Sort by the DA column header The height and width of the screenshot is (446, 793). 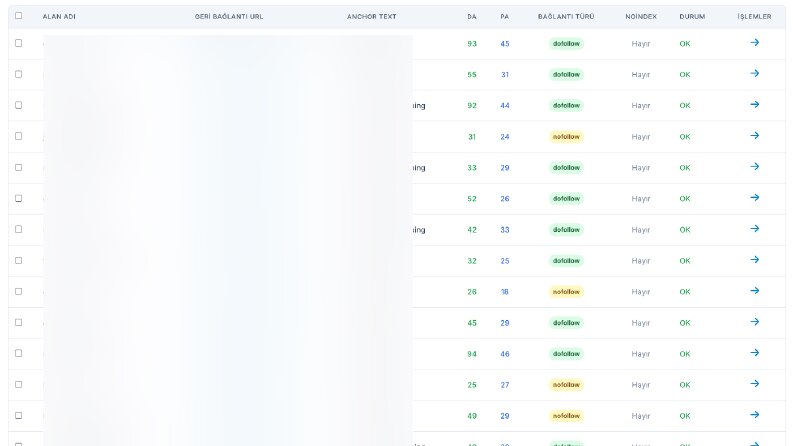472,17
